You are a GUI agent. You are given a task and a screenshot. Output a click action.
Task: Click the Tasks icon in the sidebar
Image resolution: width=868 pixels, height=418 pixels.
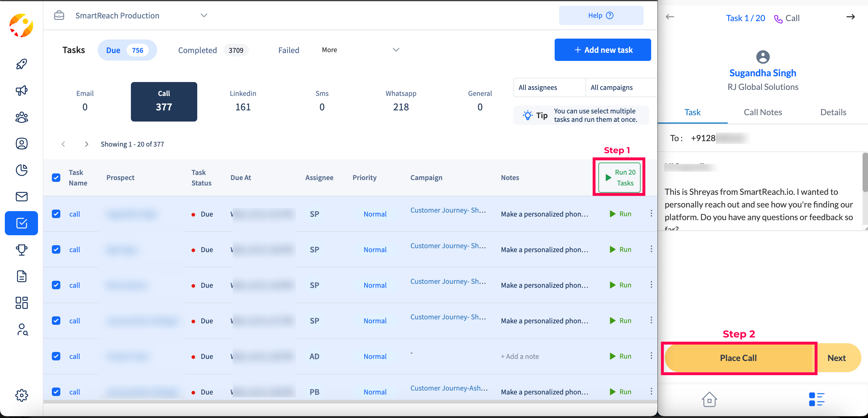coord(22,223)
